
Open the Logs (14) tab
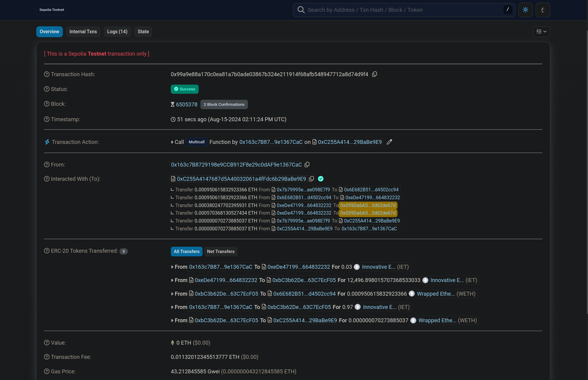117,31
